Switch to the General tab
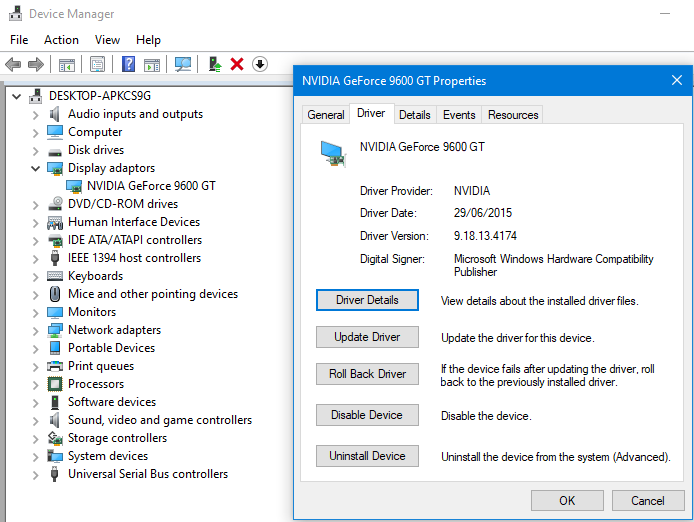The image size is (694, 522). [x=326, y=115]
